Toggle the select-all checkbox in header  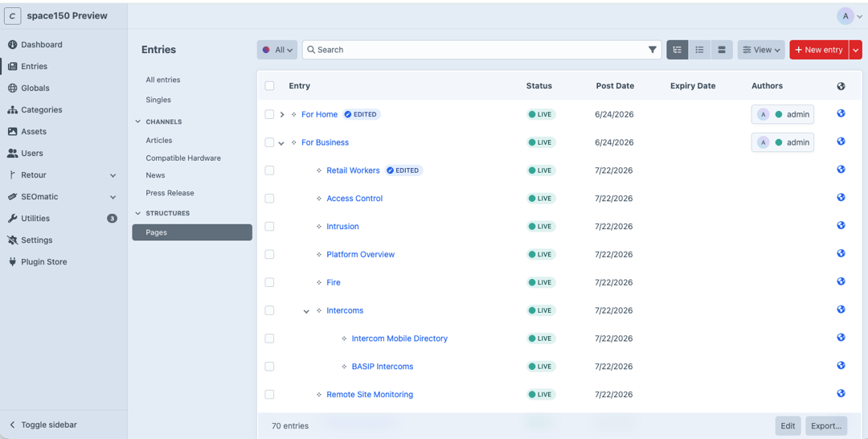click(x=269, y=86)
